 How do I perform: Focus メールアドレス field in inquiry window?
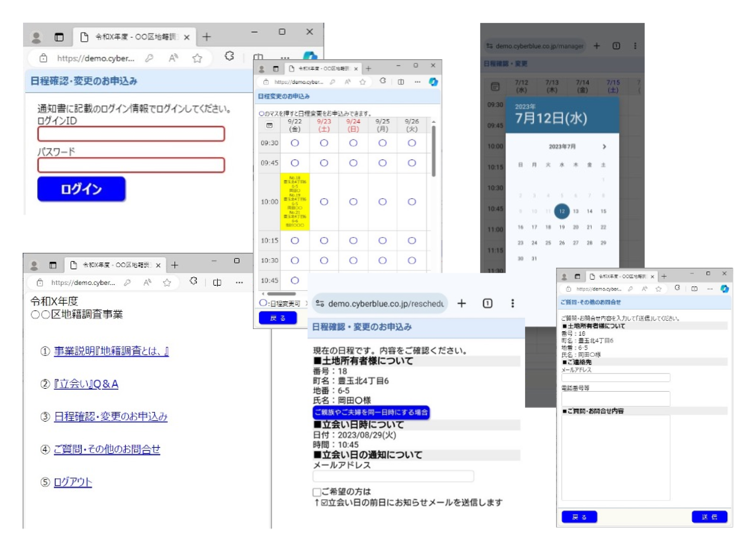pyautogui.click(x=616, y=377)
